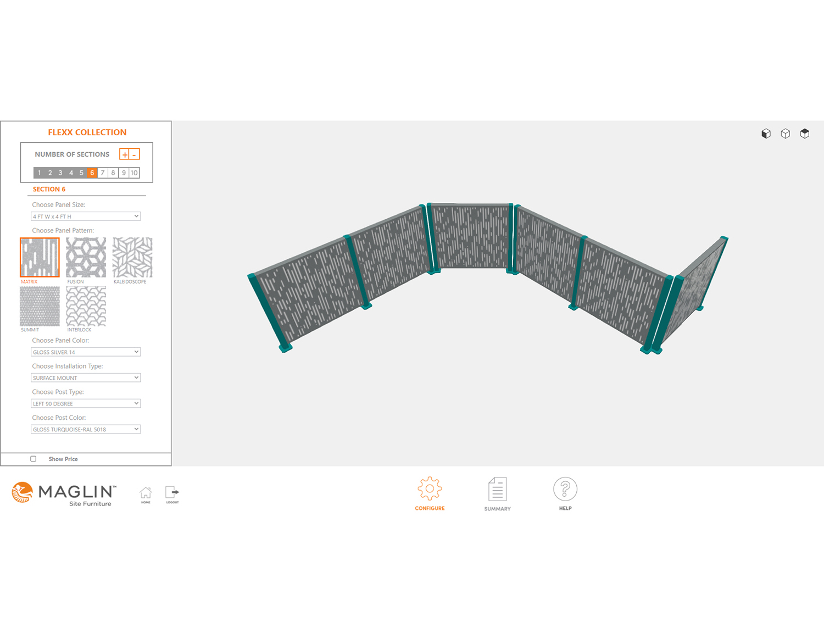Open the Configure gear tab
The height and width of the screenshot is (644, 824).
click(430, 493)
